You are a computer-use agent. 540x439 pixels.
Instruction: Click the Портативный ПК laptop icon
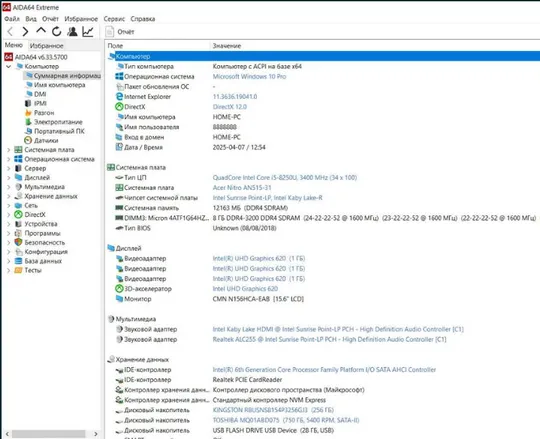[28, 131]
